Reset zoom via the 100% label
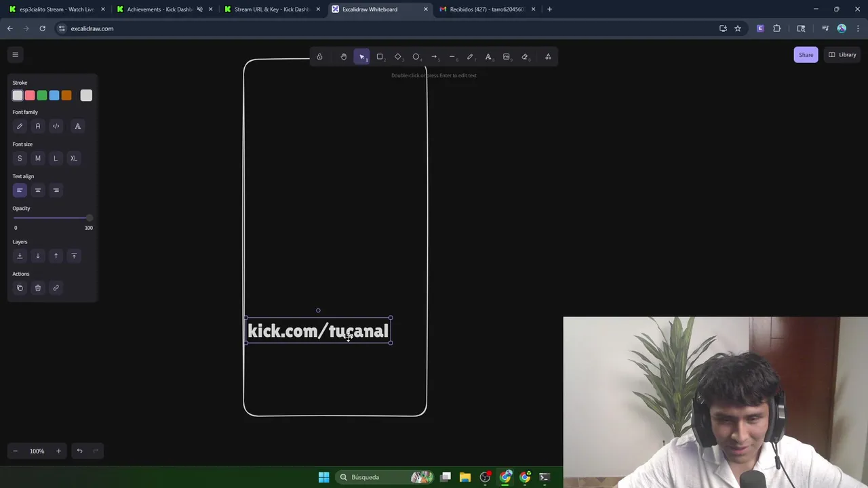 coord(37,451)
